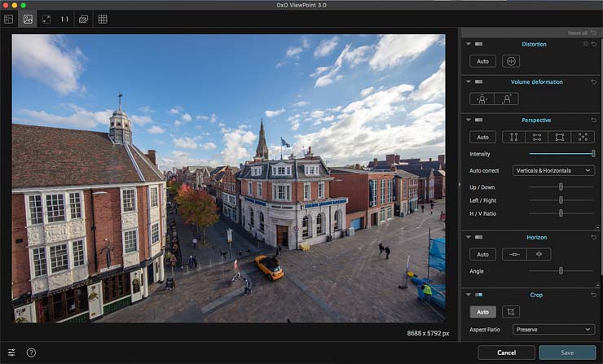
Task: Show the grid overlay icon
Action: tap(103, 19)
